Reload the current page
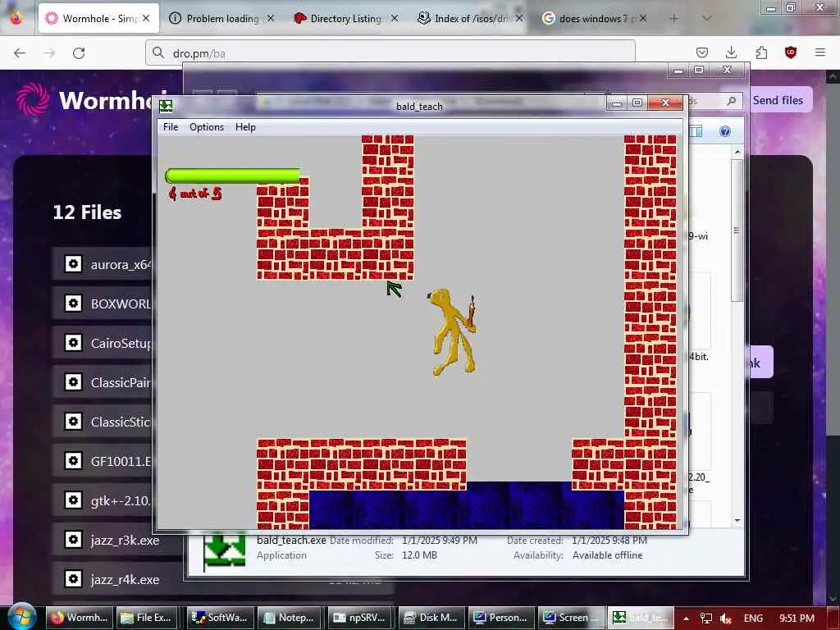This screenshot has height=630, width=840. [79, 53]
